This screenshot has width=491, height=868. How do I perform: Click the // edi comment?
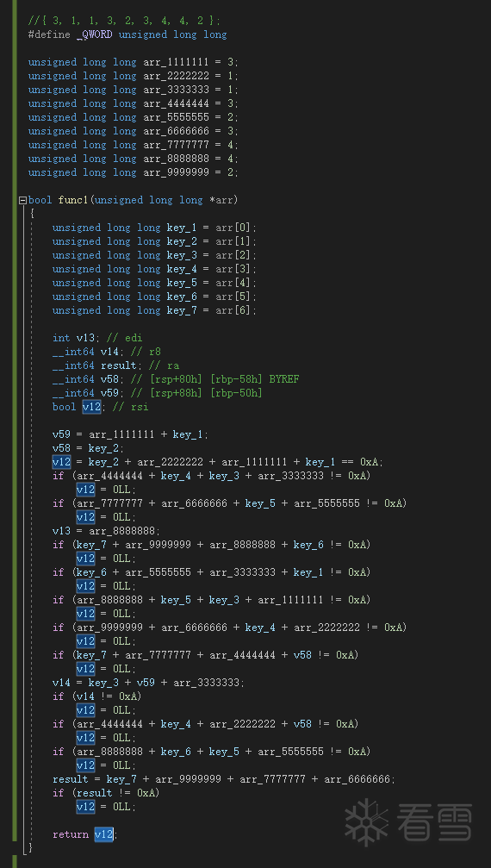click(x=126, y=338)
